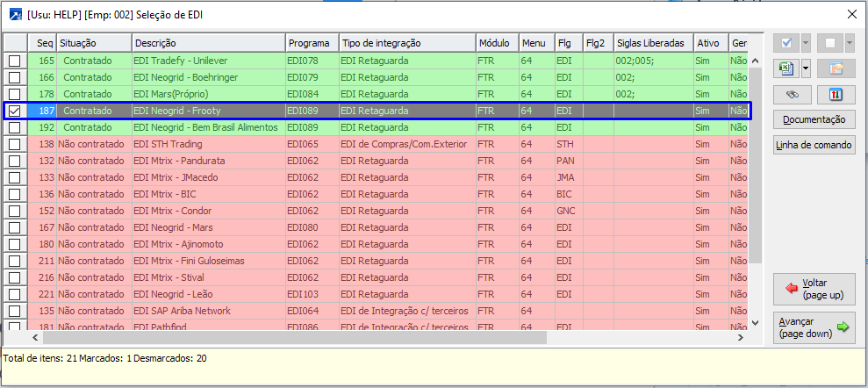Click the vertical scrollbar thumb
Screen dimensions: 868x388
tap(756, 166)
